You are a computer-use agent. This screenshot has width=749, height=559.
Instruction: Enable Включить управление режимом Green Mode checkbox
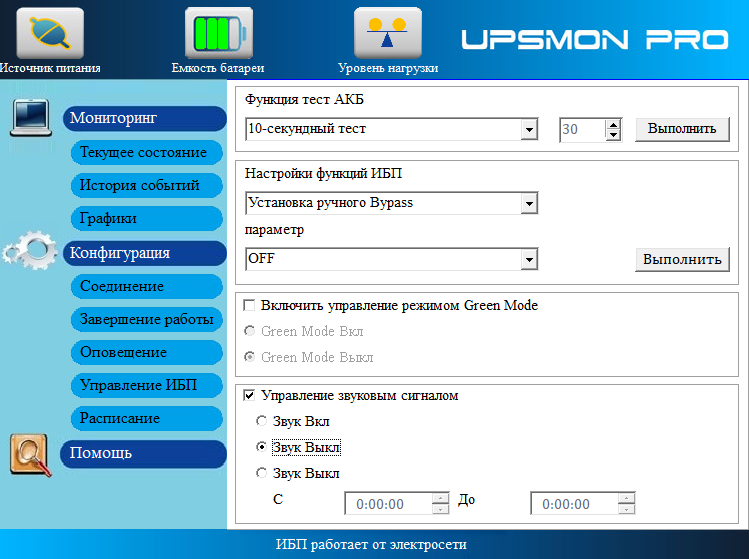(x=249, y=305)
